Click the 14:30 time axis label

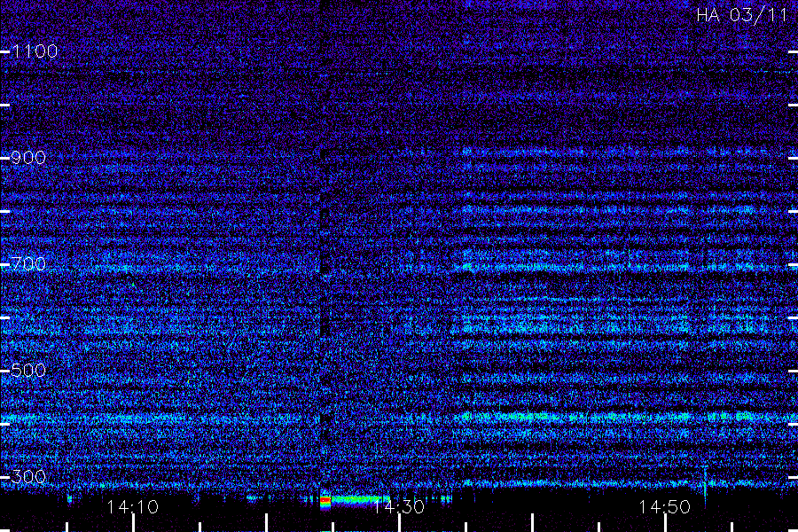[399, 507]
